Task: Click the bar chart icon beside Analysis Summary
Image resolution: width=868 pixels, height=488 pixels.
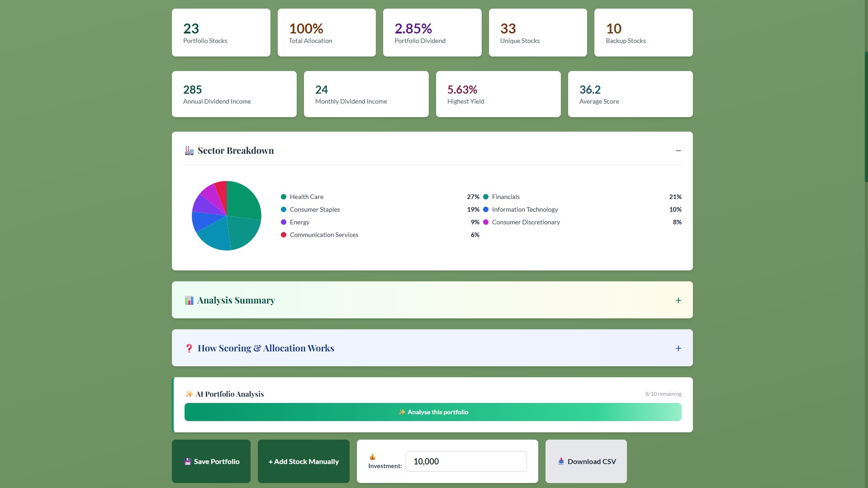Action: coord(189,300)
